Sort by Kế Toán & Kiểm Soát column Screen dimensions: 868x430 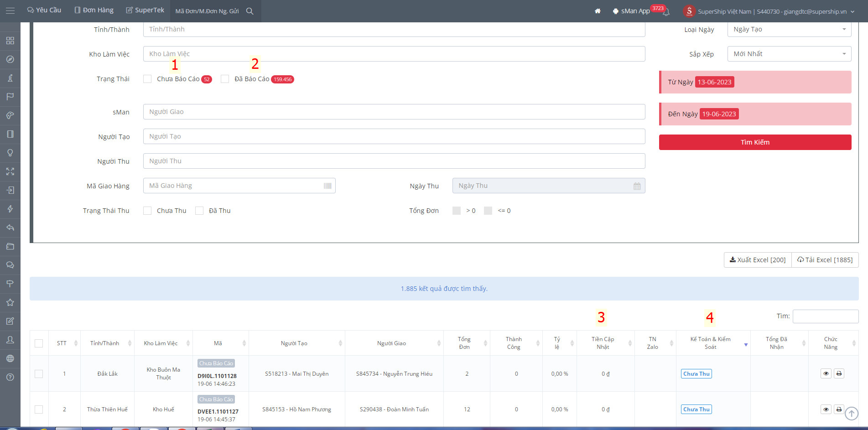tap(713, 343)
